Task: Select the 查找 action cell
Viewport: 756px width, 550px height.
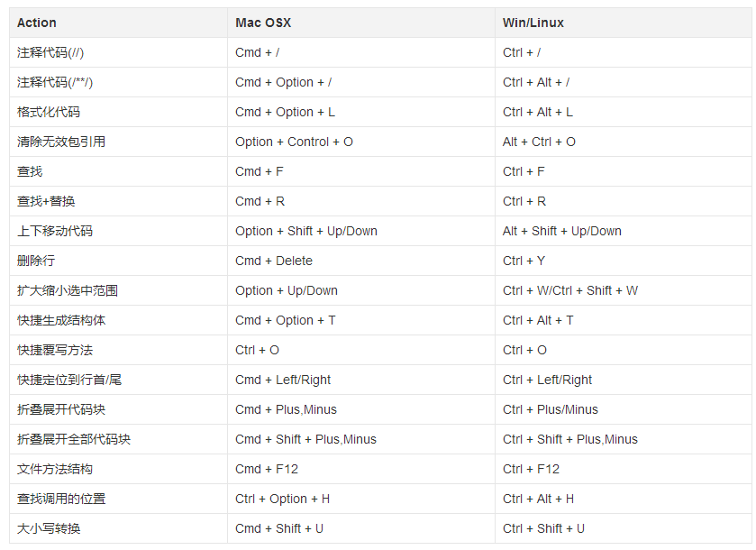Action: click(x=118, y=171)
